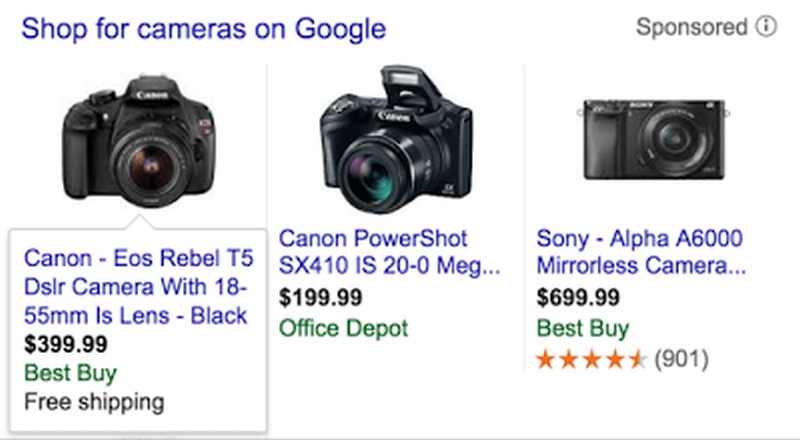The width and height of the screenshot is (800, 440).
Task: Visit the Office Depot seller link
Action: pyautogui.click(x=343, y=328)
